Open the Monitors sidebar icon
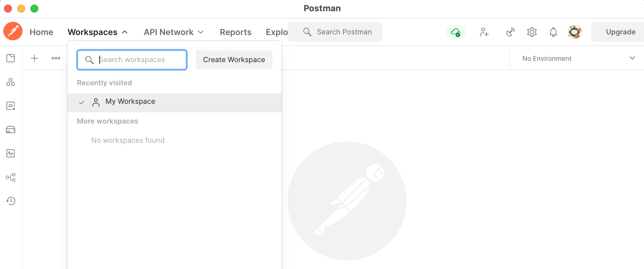This screenshot has width=644, height=269. coord(11,153)
